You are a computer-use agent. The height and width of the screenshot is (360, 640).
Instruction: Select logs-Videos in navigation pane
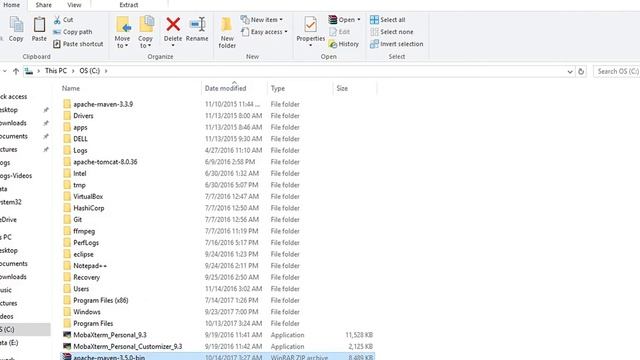pyautogui.click(x=16, y=176)
